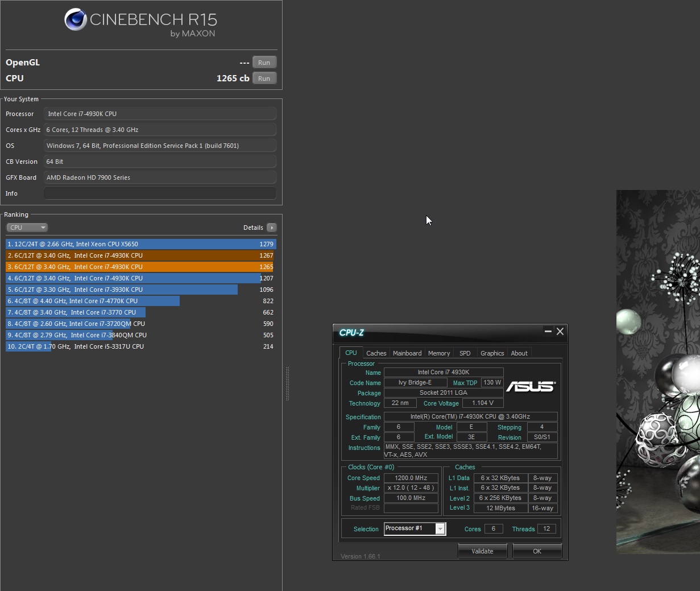The width and height of the screenshot is (700, 591).
Task: Click the Package value Socket 2011 LGA
Action: [x=444, y=393]
